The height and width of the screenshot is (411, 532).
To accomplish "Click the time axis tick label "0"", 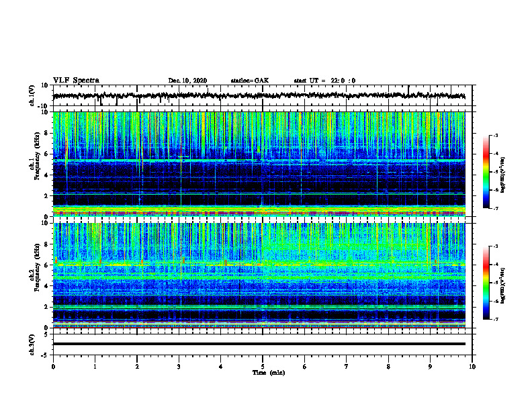I will click(53, 367).
